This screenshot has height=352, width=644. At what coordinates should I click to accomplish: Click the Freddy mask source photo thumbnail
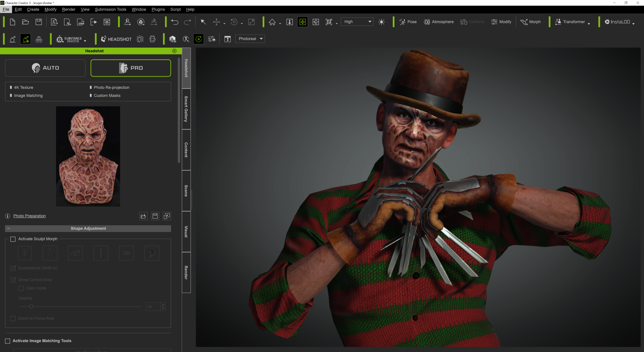click(x=88, y=156)
